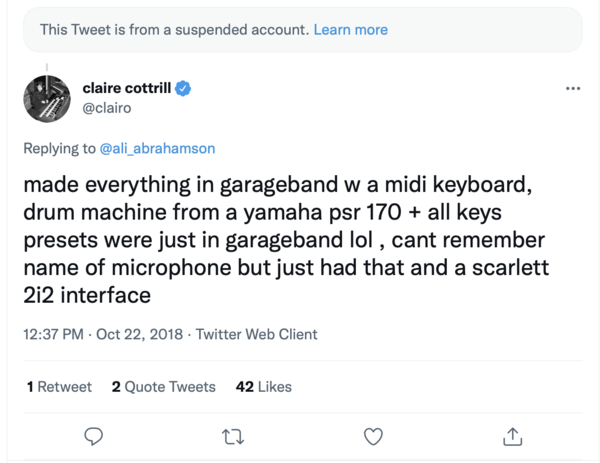This screenshot has width=600, height=463.
Task: Open the share upload icon
Action: (512, 437)
